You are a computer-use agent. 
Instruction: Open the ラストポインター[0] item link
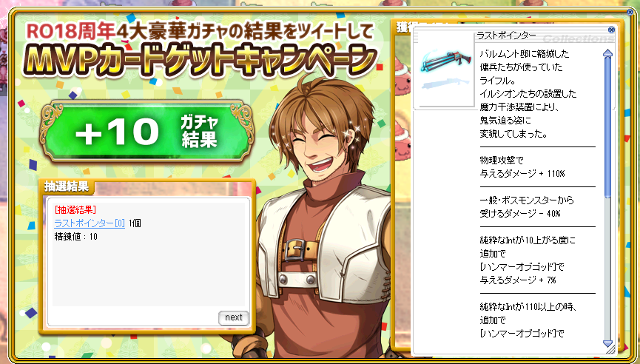point(90,223)
